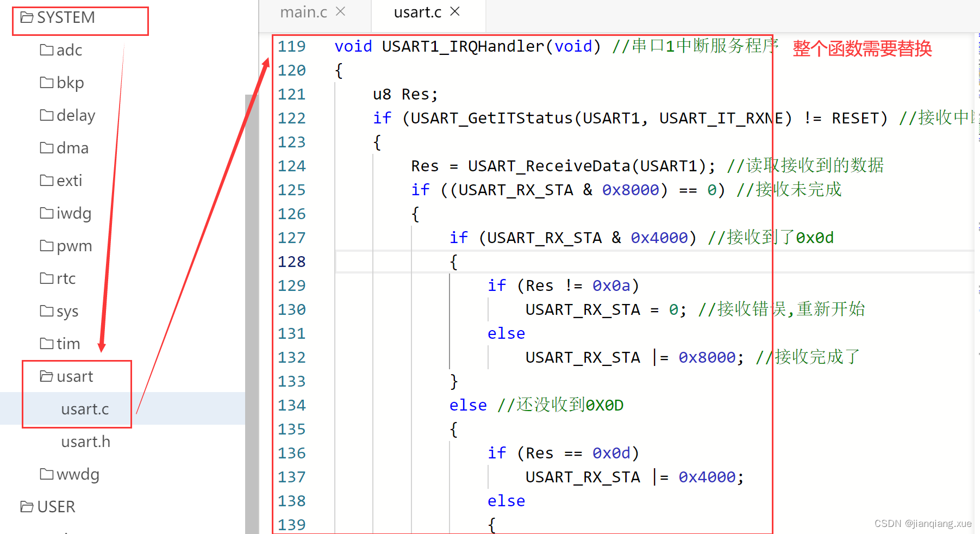
Task: Click the 0x8000 literal on line 125
Action: 631,190
